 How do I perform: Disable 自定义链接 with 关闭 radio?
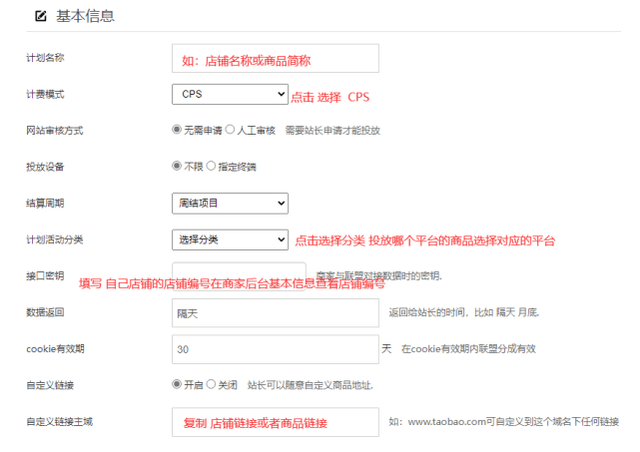(x=211, y=385)
